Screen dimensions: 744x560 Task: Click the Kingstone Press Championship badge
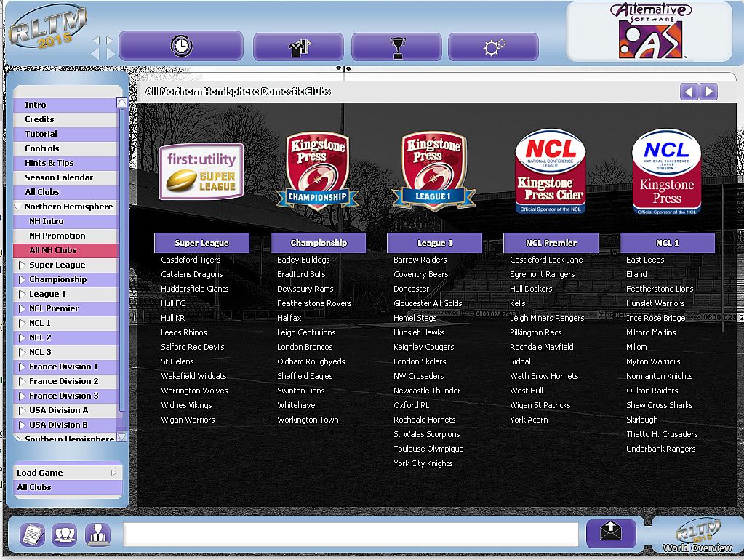[317, 171]
